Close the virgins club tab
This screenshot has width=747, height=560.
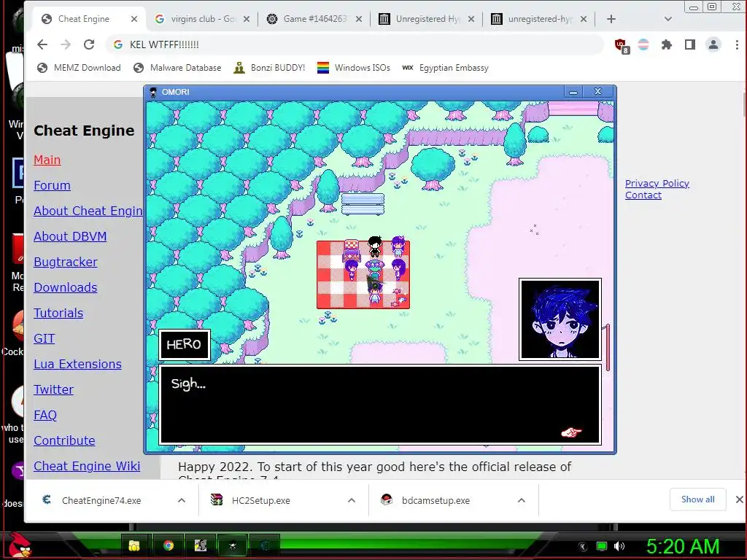(x=247, y=19)
